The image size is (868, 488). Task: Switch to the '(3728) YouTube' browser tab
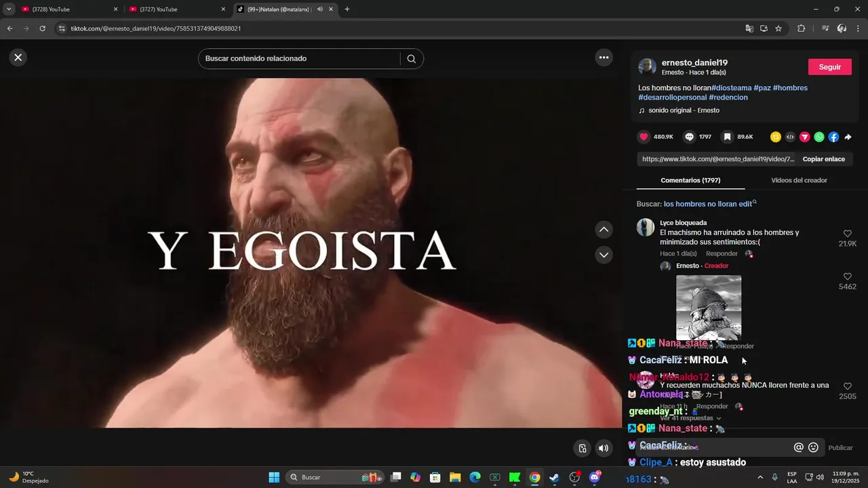click(x=70, y=9)
